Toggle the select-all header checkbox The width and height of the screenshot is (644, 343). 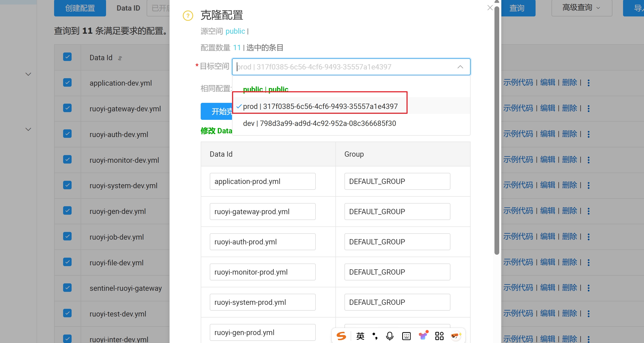67,57
